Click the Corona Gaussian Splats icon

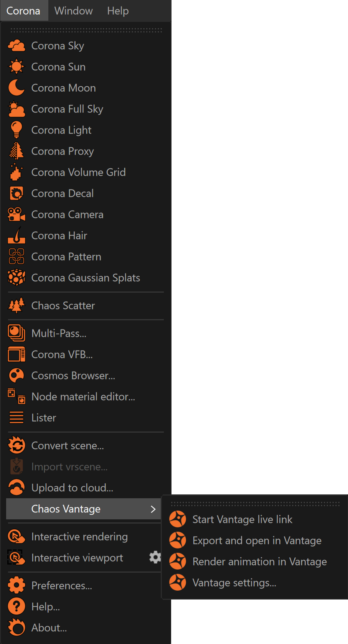pyautogui.click(x=16, y=277)
